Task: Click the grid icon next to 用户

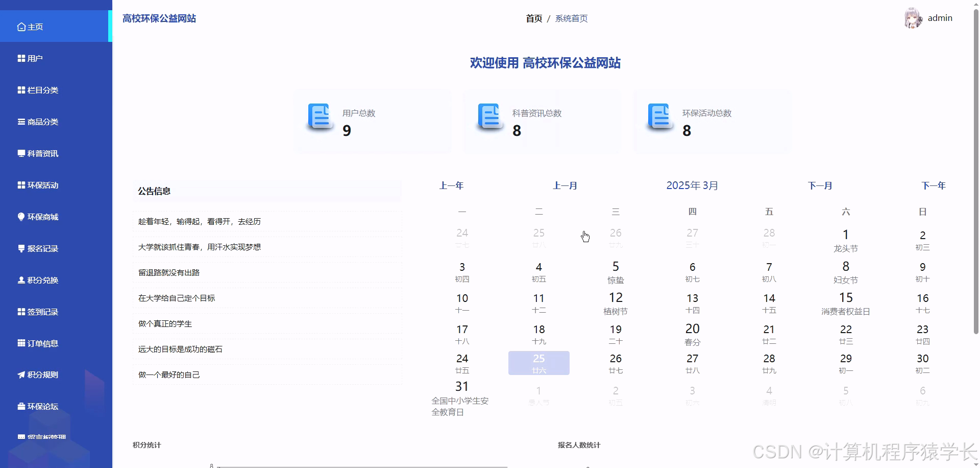Action: (x=21, y=58)
